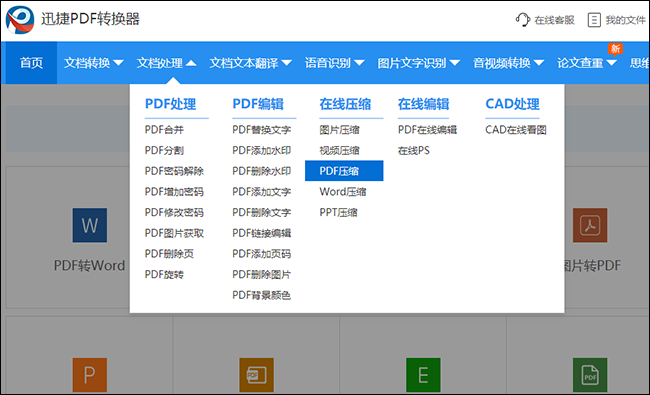Choose Word压缩 from the menu
Viewport: 650px width, 395px height.
pyautogui.click(x=343, y=192)
